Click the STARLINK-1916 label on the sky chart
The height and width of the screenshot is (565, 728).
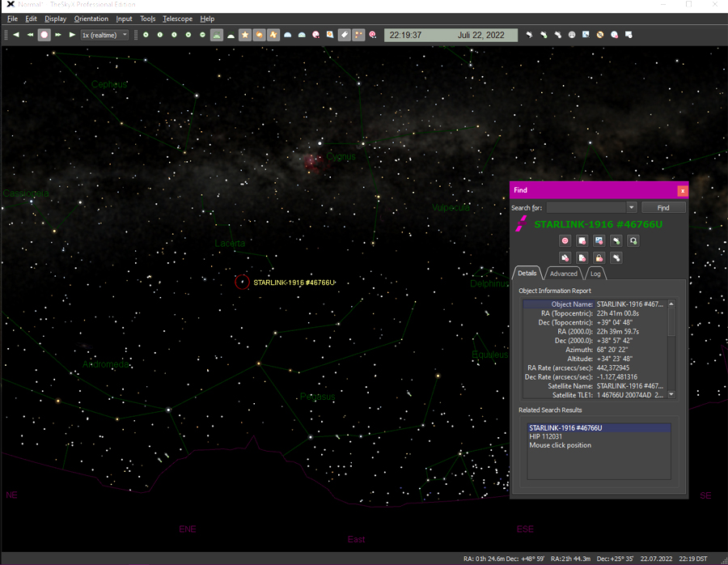294,282
